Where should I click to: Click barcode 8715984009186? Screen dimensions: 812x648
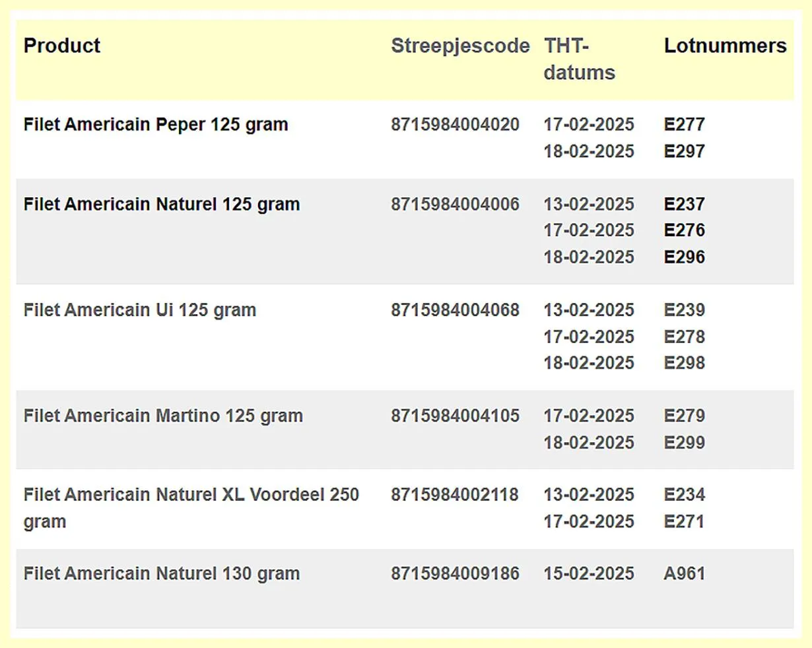[x=455, y=574]
